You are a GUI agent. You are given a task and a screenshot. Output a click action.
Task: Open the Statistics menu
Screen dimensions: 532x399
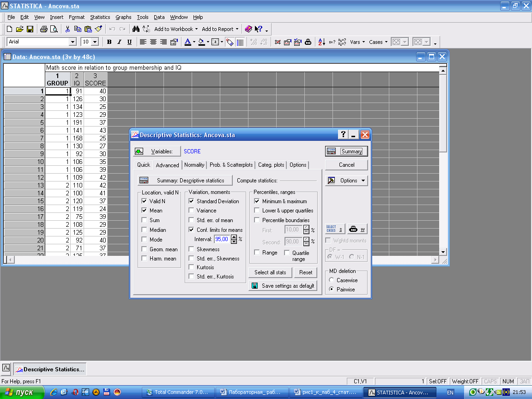pyautogui.click(x=100, y=17)
